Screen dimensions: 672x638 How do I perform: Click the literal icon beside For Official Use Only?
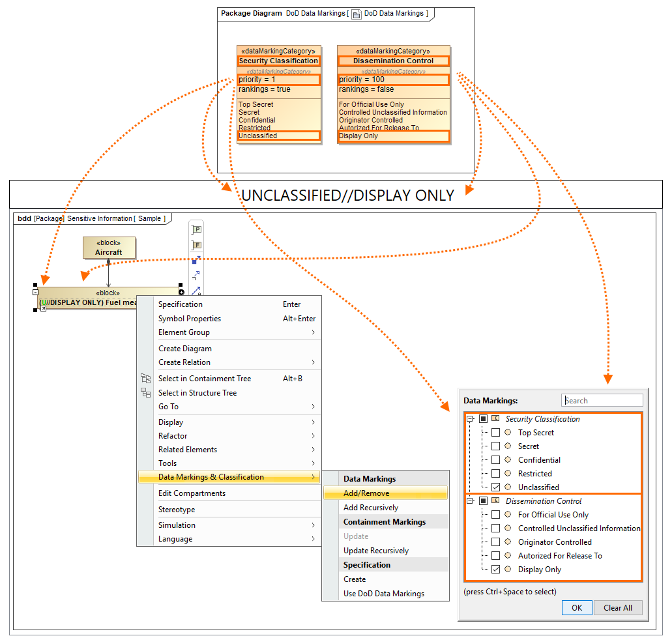(508, 514)
